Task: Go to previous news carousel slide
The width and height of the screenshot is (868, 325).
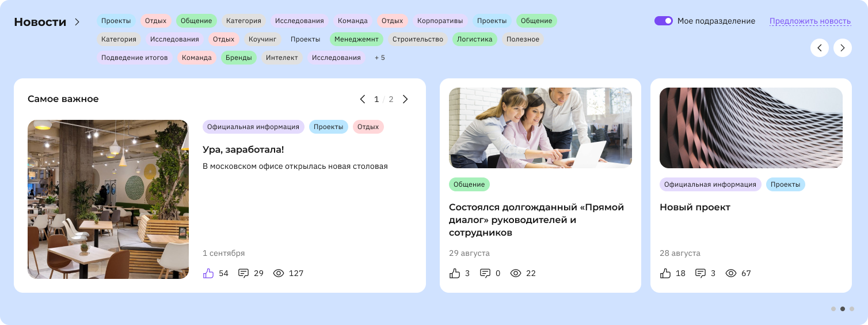Action: [x=820, y=48]
